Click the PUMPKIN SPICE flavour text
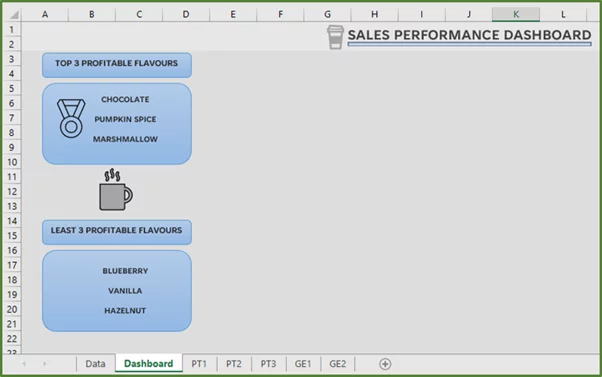Screen dimensions: 602x377 [x=125, y=119]
